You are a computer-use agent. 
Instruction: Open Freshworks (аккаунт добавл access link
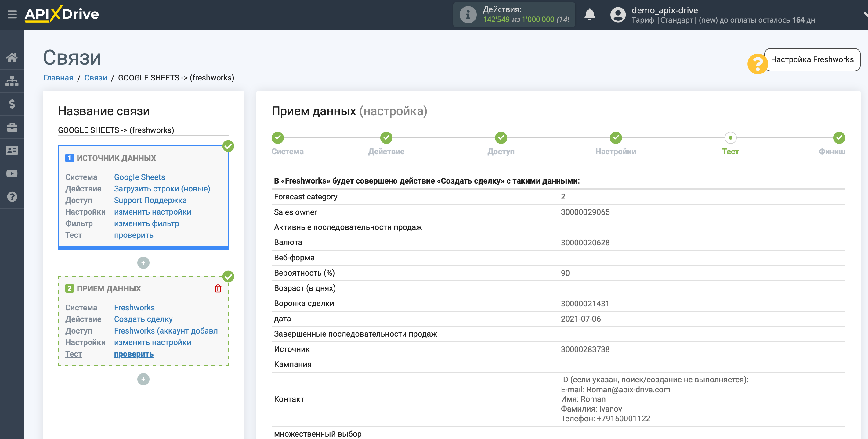pyautogui.click(x=166, y=330)
